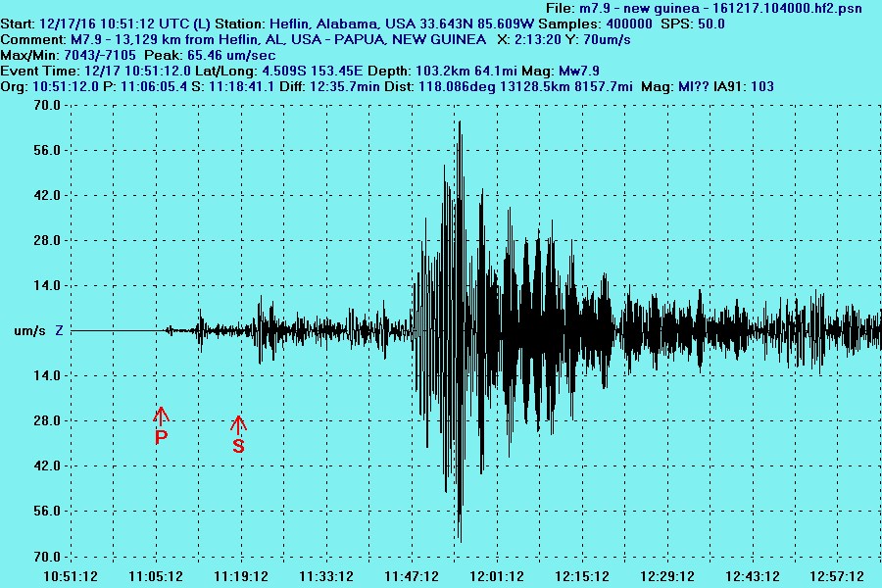Click the Peak: 65.46 um/sec value
Screen dimensions: 882x588
point(210,56)
